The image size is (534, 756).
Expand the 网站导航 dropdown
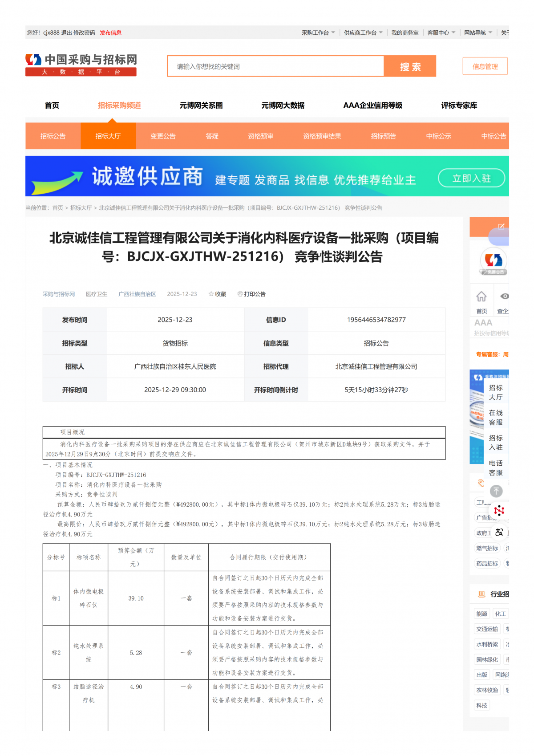click(477, 33)
